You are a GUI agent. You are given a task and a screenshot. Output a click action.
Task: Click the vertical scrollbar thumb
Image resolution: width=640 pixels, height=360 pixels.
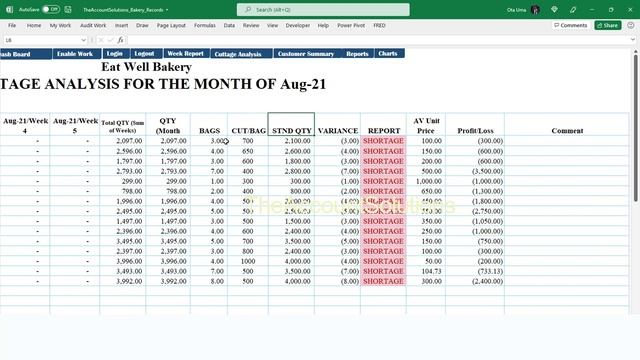pos(636,127)
